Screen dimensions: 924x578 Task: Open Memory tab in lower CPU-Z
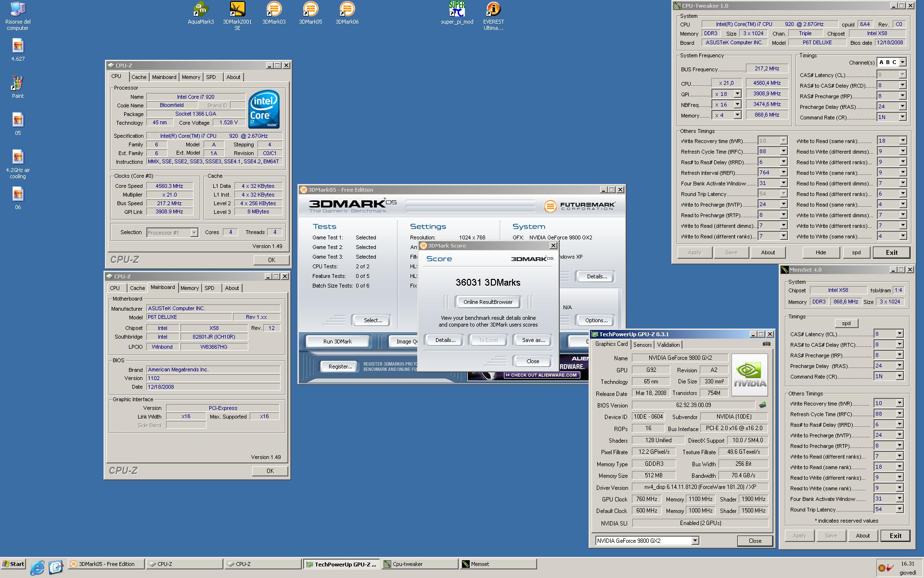tap(190, 288)
